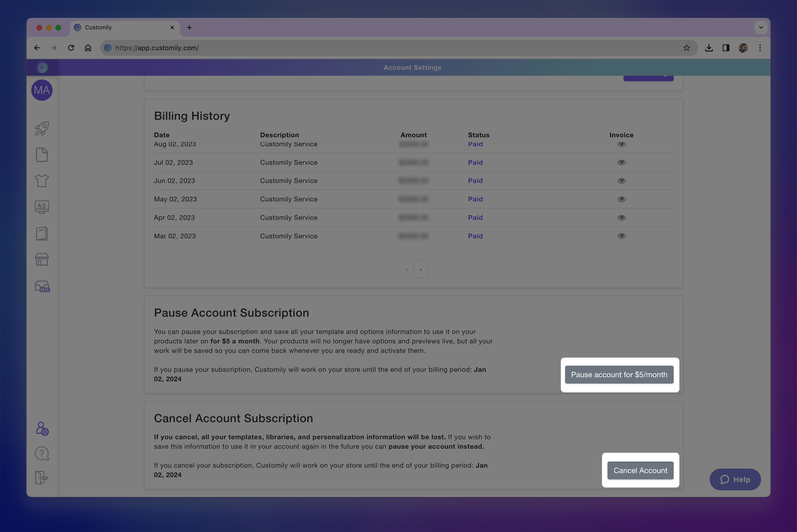Image resolution: width=797 pixels, height=532 pixels.
Task: Expand the browser tab search dropdown
Action: (x=761, y=27)
